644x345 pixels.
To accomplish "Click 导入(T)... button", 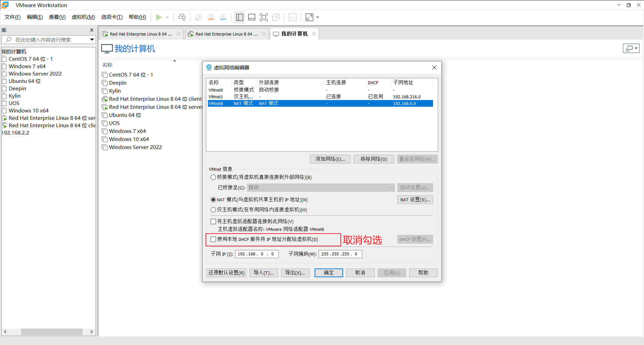I will pyautogui.click(x=264, y=273).
